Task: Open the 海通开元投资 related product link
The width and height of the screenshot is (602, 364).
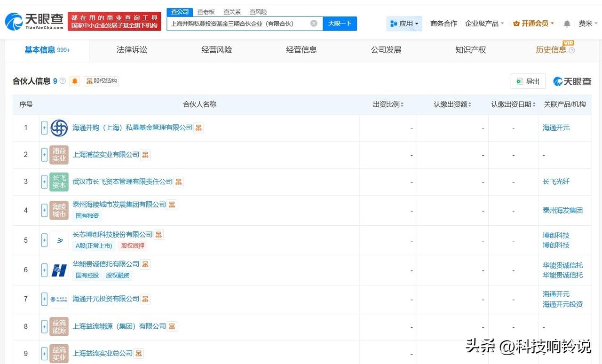Action: 562,304
